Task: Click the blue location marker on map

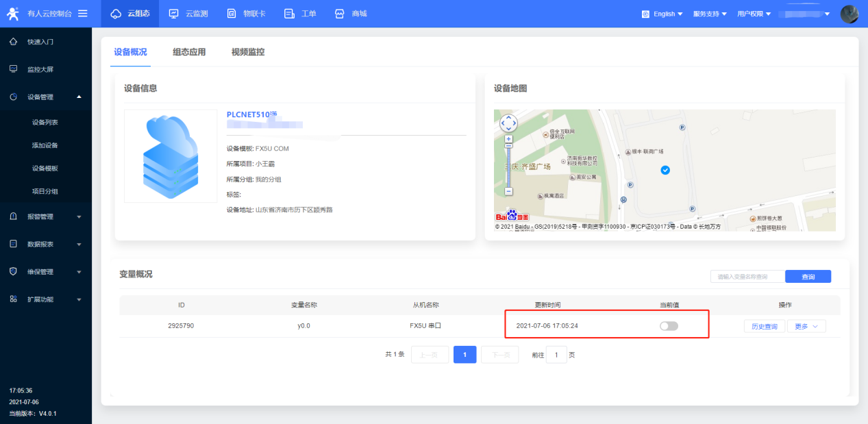Action: pos(665,170)
